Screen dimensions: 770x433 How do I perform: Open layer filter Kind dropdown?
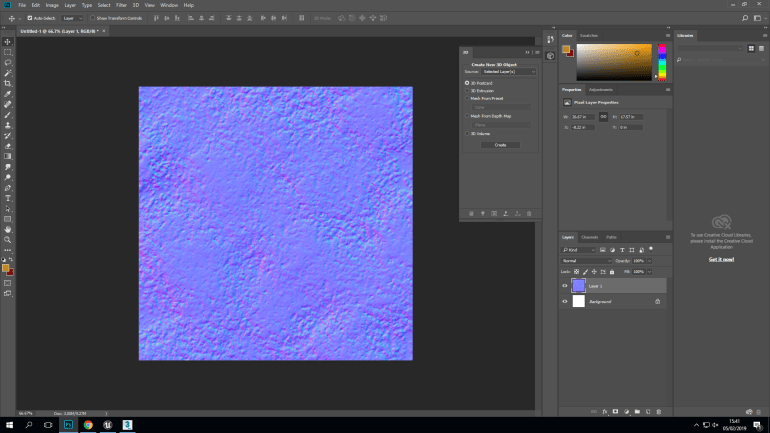click(x=578, y=250)
